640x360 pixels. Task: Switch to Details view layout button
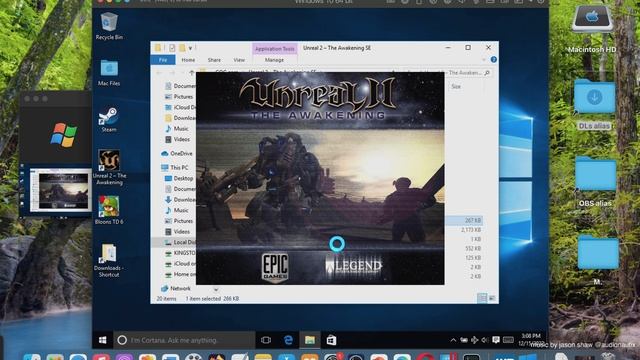[x=482, y=298]
